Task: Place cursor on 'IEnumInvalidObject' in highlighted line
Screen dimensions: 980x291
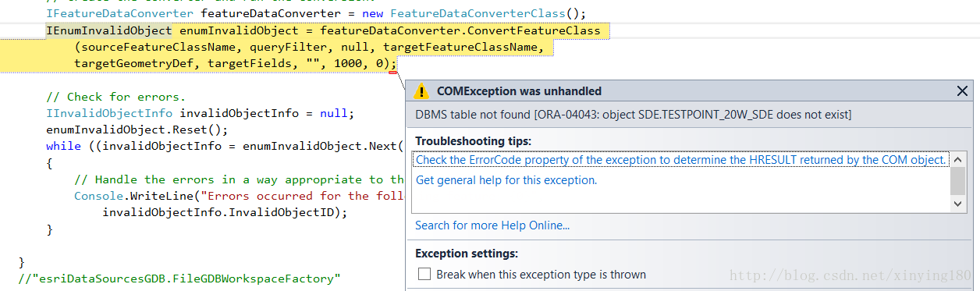Action: click(109, 30)
